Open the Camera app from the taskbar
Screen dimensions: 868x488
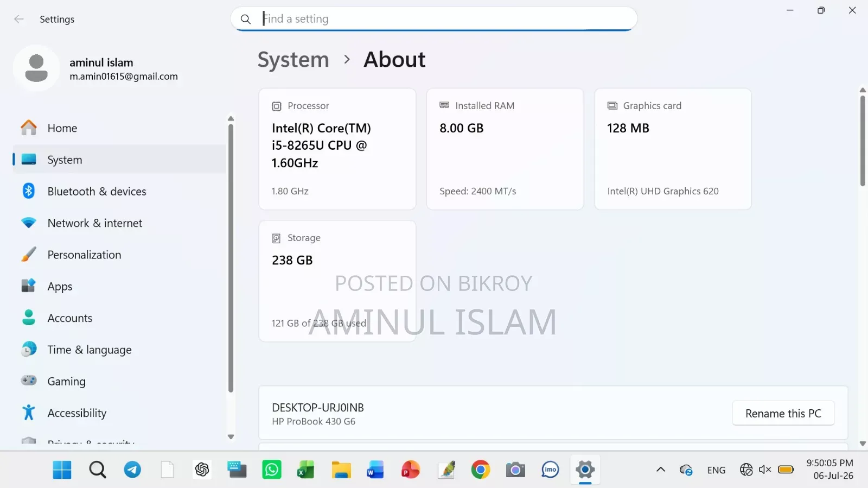[515, 470]
